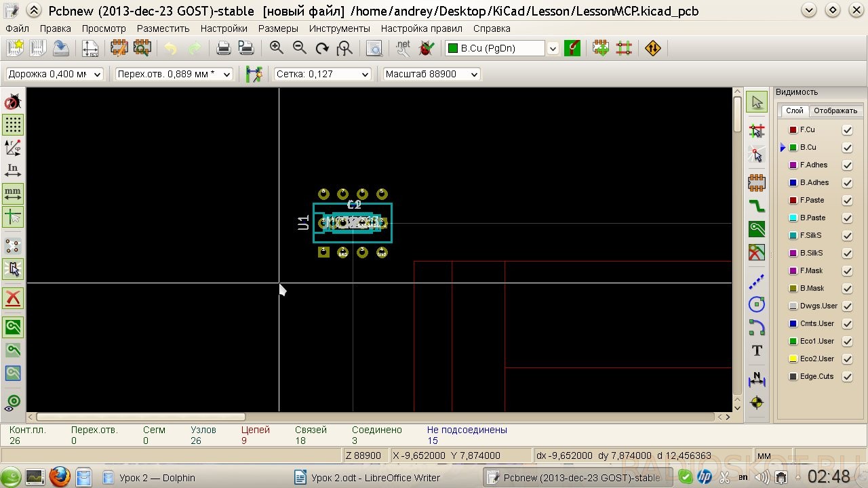Open the Инструменты menu

point(339,28)
